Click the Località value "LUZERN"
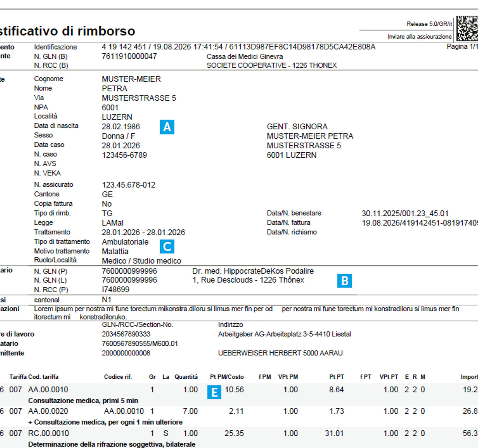 pyautogui.click(x=117, y=117)
